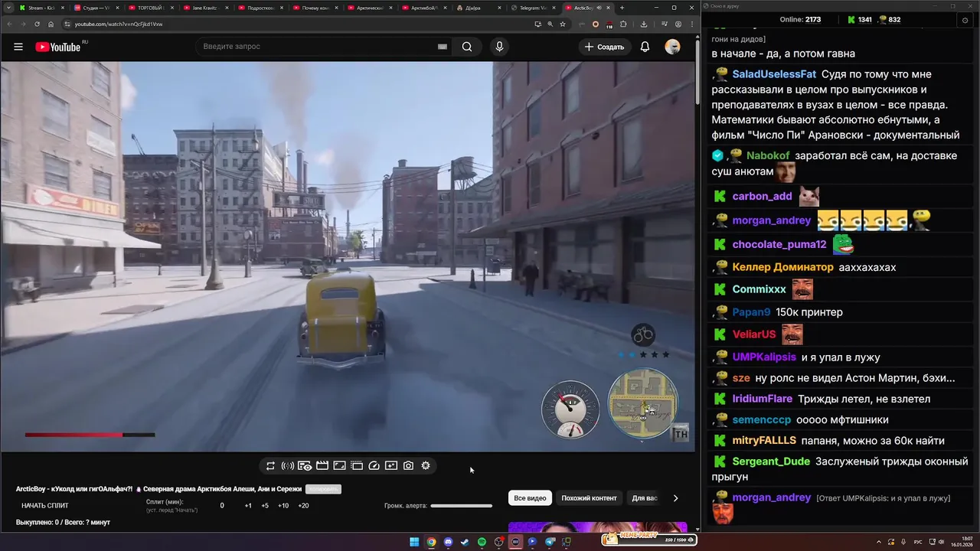980x551 pixels.
Task: Open Discord from the taskbar
Action: click(x=448, y=542)
